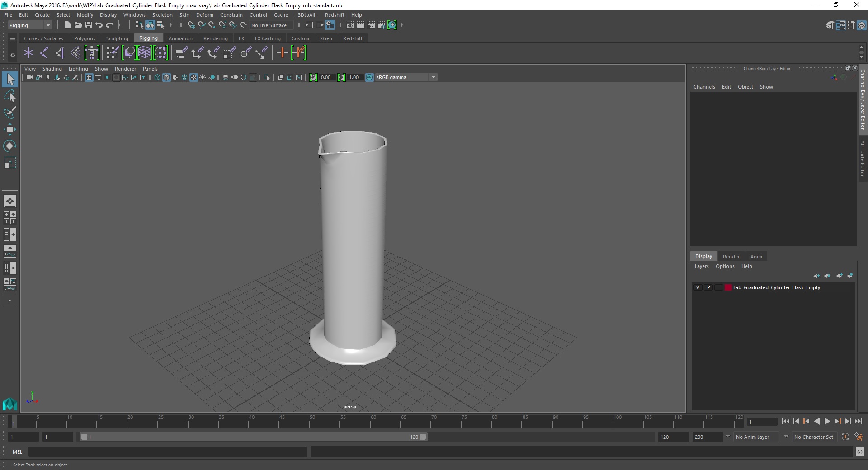The width and height of the screenshot is (868, 470).
Task: Click the playback range slider bar
Action: (x=253, y=437)
